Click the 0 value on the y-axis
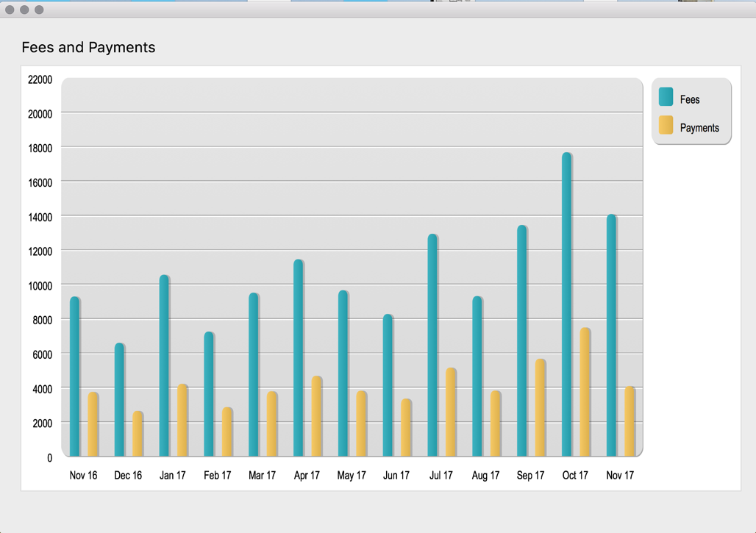756x533 pixels. [x=50, y=456]
